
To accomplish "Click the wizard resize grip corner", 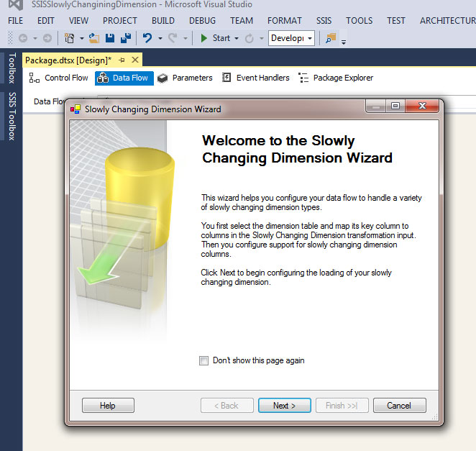I will coord(435,417).
